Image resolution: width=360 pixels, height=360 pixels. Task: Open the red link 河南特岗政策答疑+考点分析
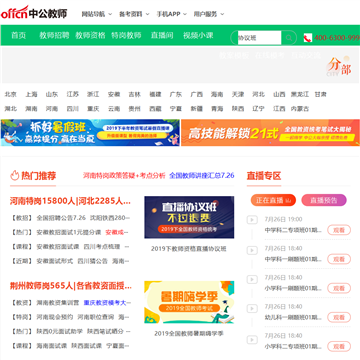[x=124, y=176]
